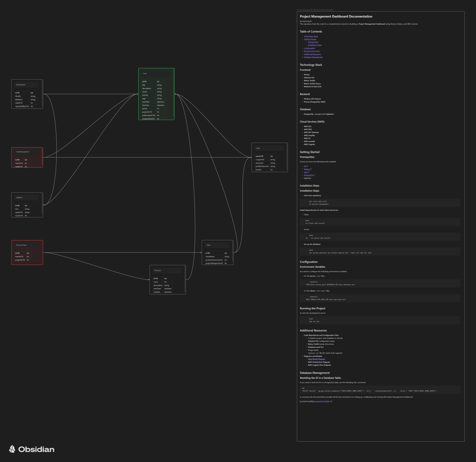Click the documentation main title heading
Viewport: 476px width, 462px height.
[x=336, y=17]
